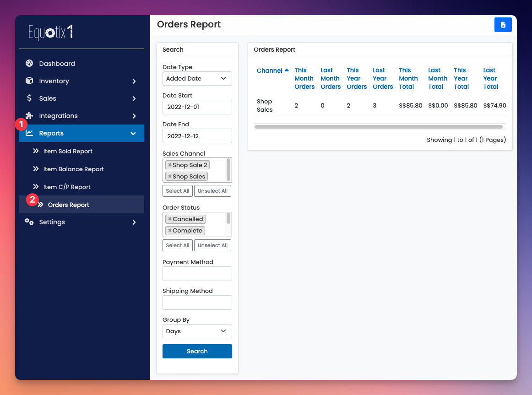This screenshot has height=395, width=532.
Task: Click the S$0.00 Last Month Total cell
Action: click(x=438, y=105)
